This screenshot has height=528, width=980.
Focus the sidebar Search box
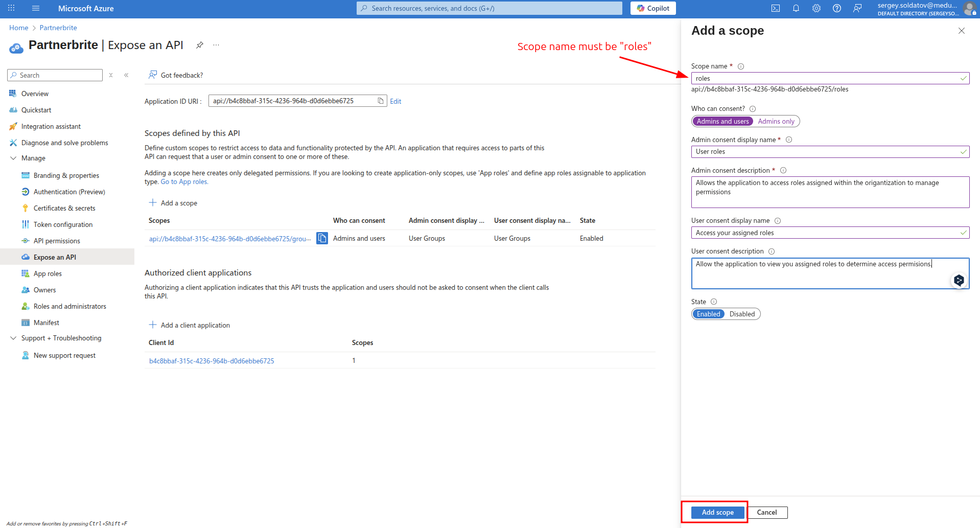[x=55, y=75]
